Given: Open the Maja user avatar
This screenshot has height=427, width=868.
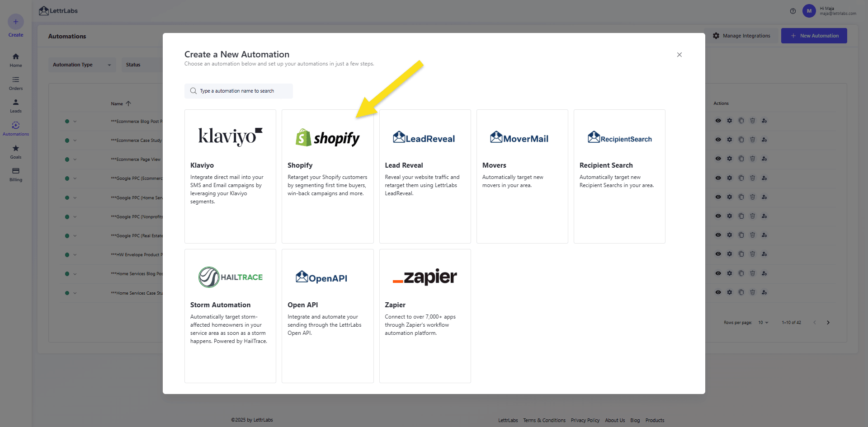Looking at the screenshot, I should 809,11.
